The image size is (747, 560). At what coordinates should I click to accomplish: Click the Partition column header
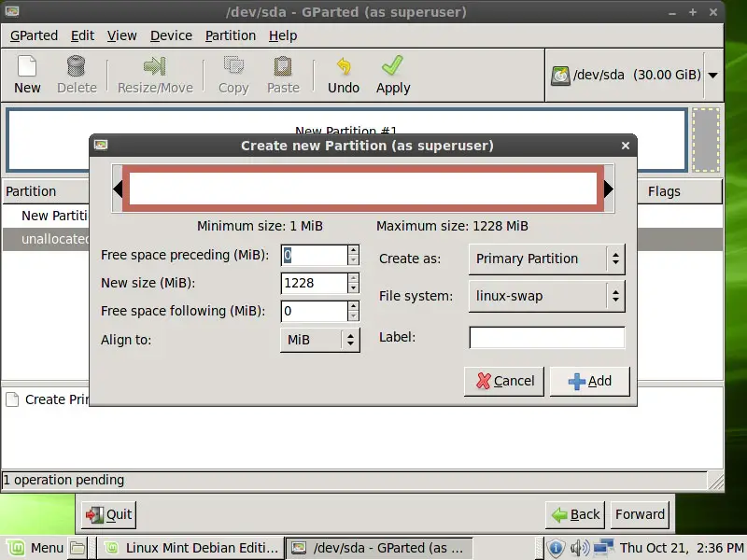click(x=46, y=191)
